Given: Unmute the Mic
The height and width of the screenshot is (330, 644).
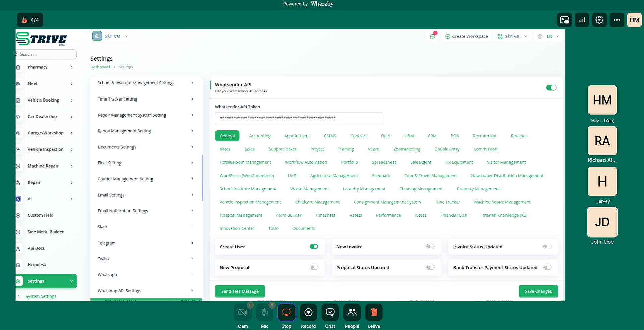Looking at the screenshot, I should [x=265, y=312].
